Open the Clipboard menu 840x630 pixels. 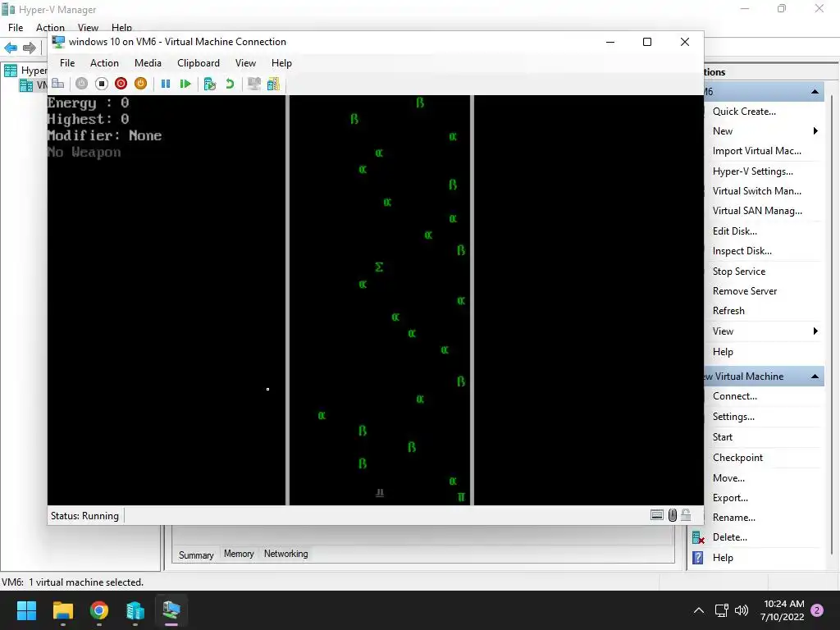199,63
